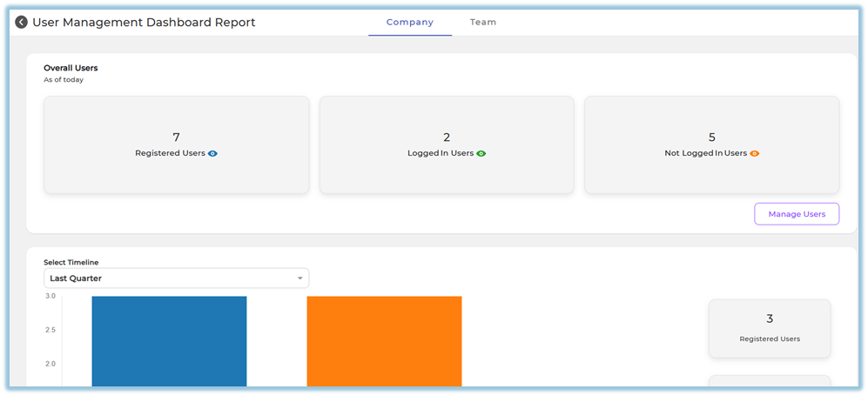Click the 2.5 tick on the chart axis
Viewport: 868px width, 396px height.
50,330
